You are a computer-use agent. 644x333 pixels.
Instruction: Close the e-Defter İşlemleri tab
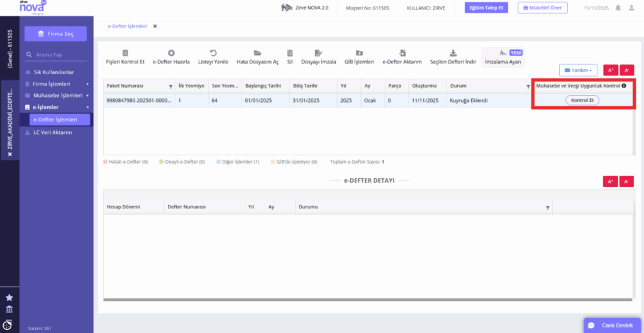(x=155, y=26)
